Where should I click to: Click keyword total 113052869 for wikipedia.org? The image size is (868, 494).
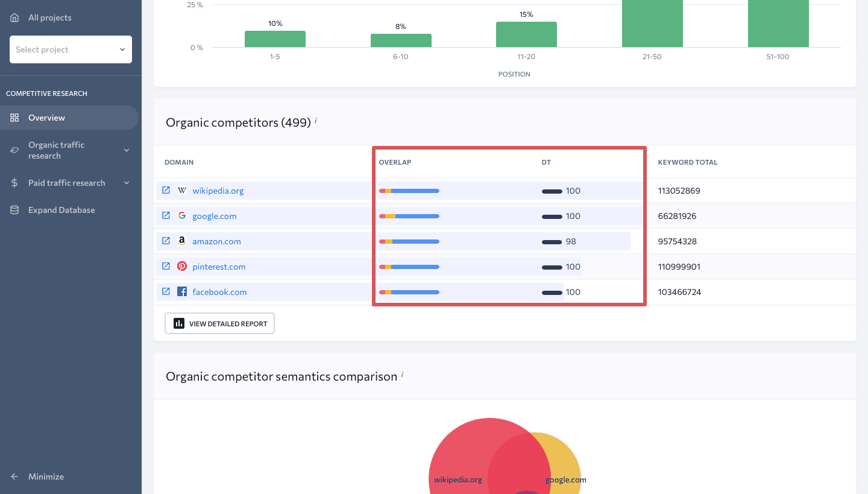click(x=679, y=191)
